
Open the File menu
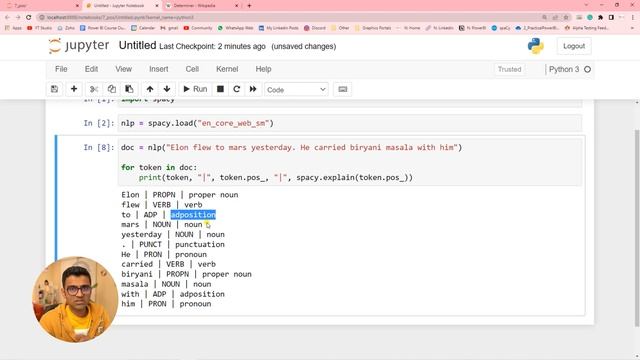click(x=61, y=69)
